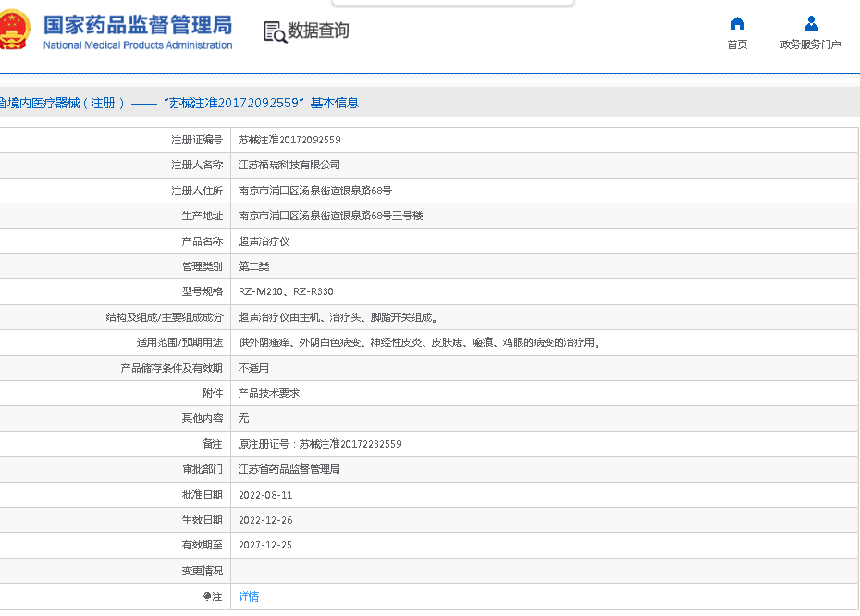860x616 pixels.
Task: Select registration number 苏械注准20172092559 in table
Action: click(289, 140)
